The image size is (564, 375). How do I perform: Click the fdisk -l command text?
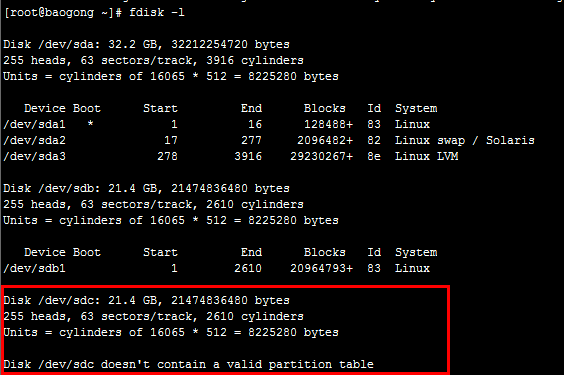[157, 13]
